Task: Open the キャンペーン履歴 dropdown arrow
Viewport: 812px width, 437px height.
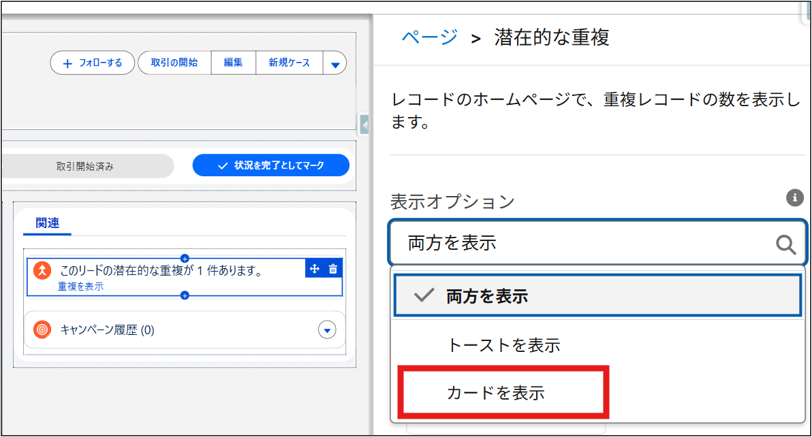Action: coord(327,330)
